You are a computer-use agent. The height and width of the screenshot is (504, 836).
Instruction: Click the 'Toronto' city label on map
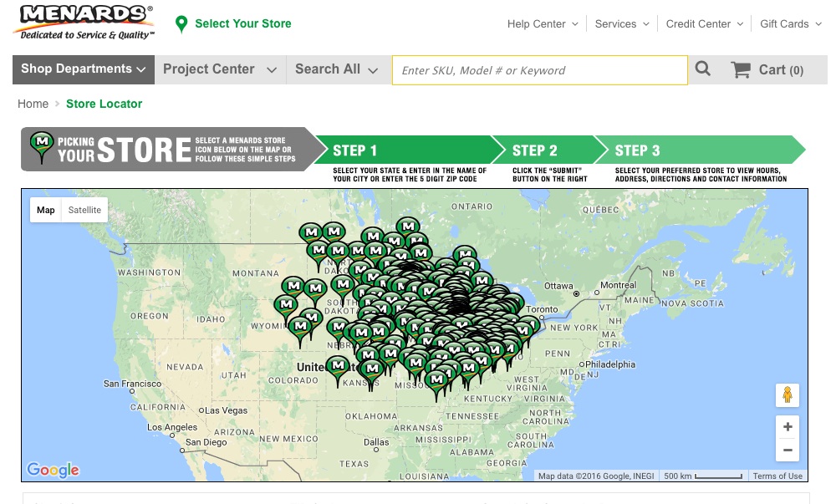[x=543, y=309]
